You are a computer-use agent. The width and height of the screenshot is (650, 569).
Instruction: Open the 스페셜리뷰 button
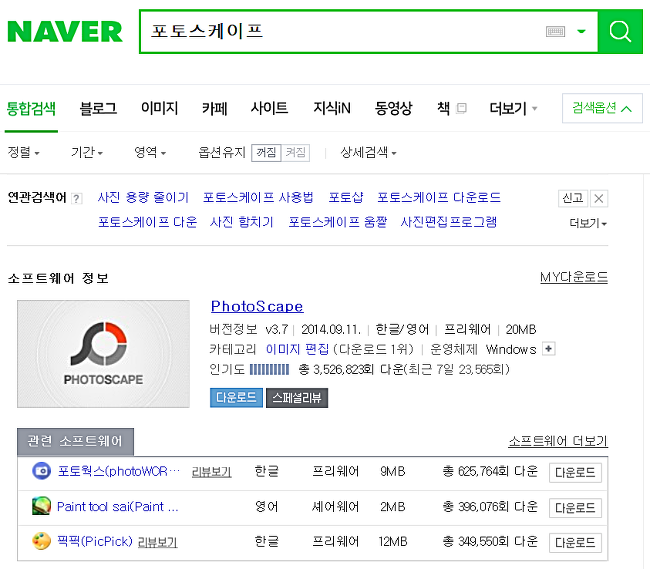coord(297,398)
